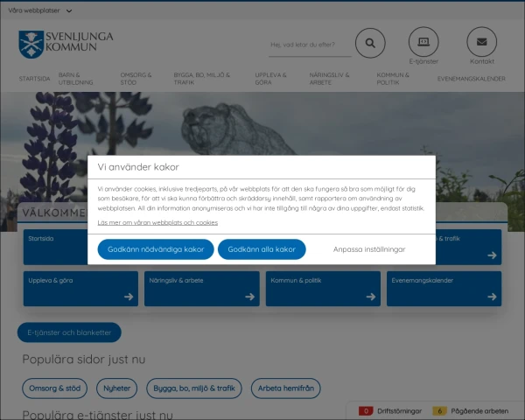This screenshot has height=420, width=525.
Task: Open the Kontakt envelope icon
Action: pos(482,42)
